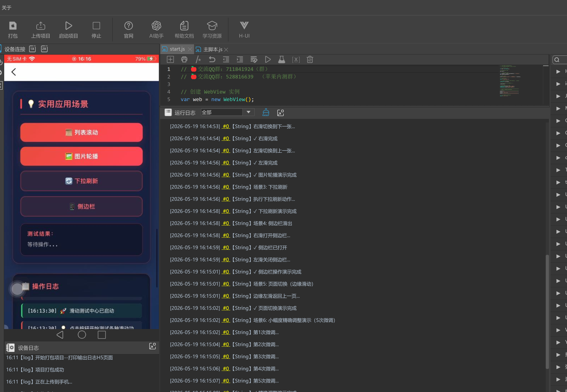Expand the right panel item starting with J
567x392 pixels.
click(x=558, y=96)
